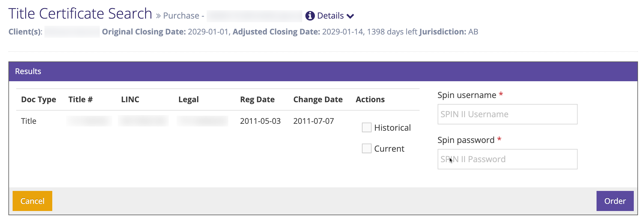Viewport: 644px width, 223px height.
Task: Expand the Details chevron arrow
Action: [350, 16]
